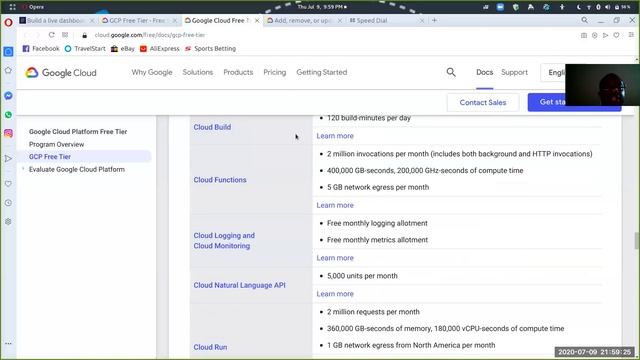Open the Support link
Image resolution: width=640 pixels, height=360 pixels.
(514, 72)
